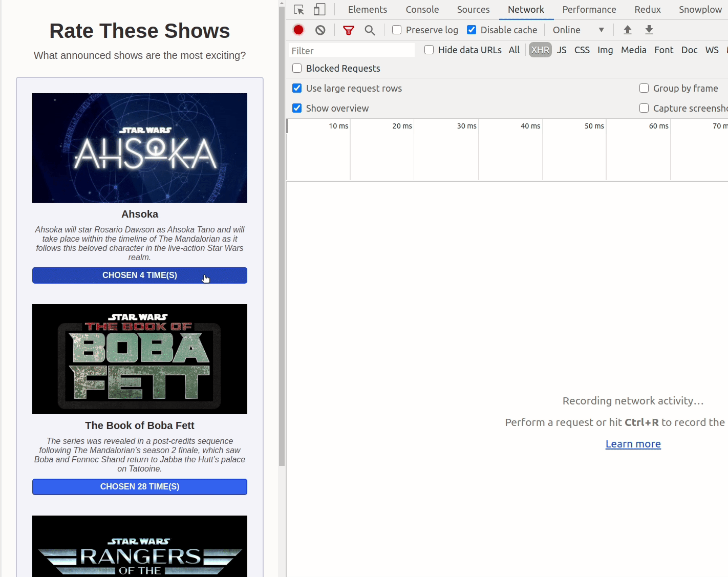Enable the Preserve log checkbox
This screenshot has width=728, height=577.
coord(397,30)
